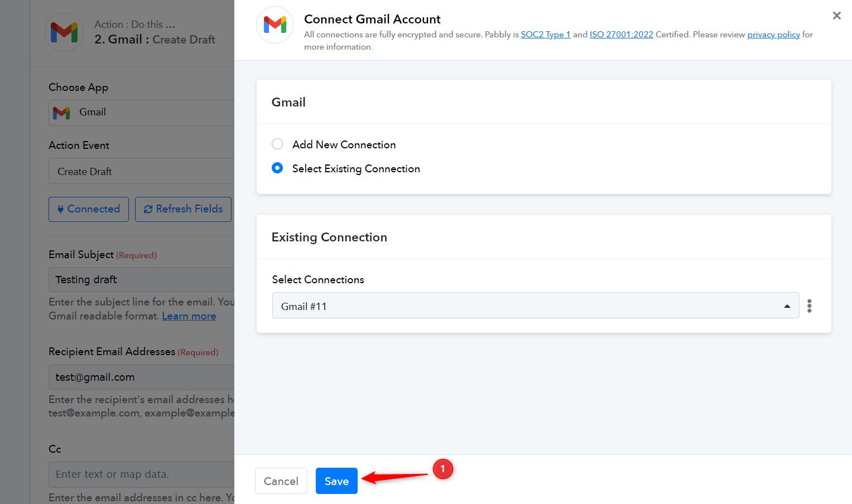Click the Gmail icon beside the Action step title

pyautogui.click(x=64, y=32)
